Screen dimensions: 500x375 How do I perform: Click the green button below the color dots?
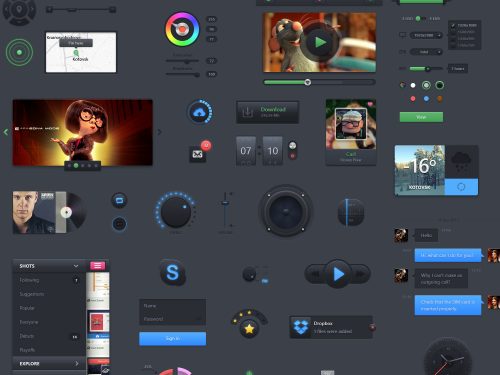point(421,117)
